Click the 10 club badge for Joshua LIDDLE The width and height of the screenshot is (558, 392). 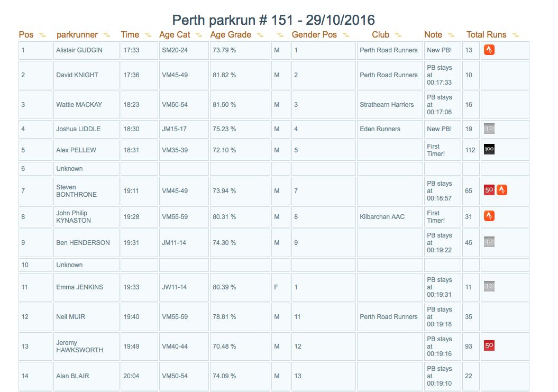[x=489, y=129]
